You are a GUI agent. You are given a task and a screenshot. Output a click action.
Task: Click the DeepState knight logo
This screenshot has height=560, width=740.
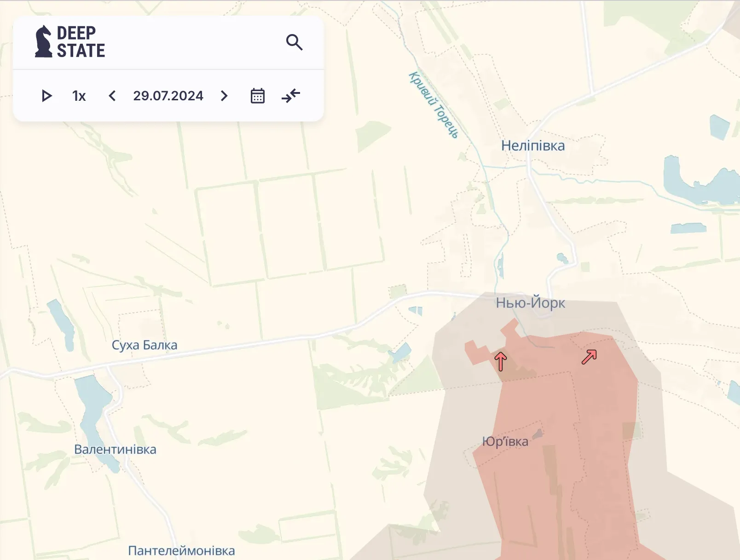click(44, 42)
